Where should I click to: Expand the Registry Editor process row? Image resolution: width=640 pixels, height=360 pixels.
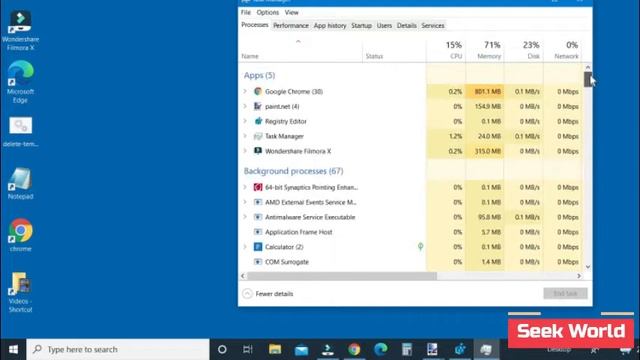[245, 121]
